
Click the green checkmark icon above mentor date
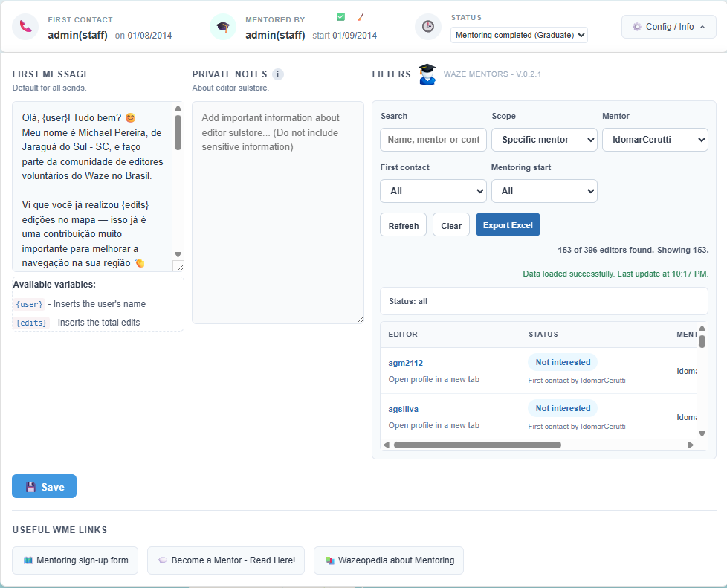click(x=340, y=16)
